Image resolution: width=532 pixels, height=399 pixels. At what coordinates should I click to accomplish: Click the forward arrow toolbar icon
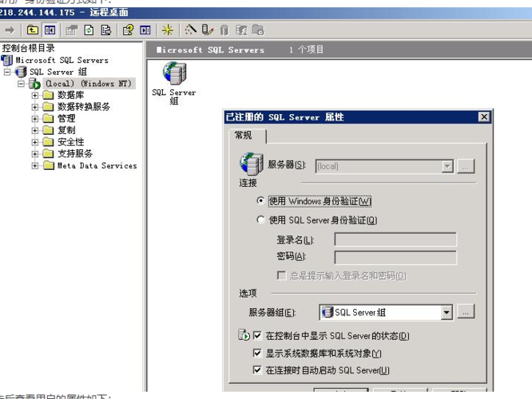[10, 30]
